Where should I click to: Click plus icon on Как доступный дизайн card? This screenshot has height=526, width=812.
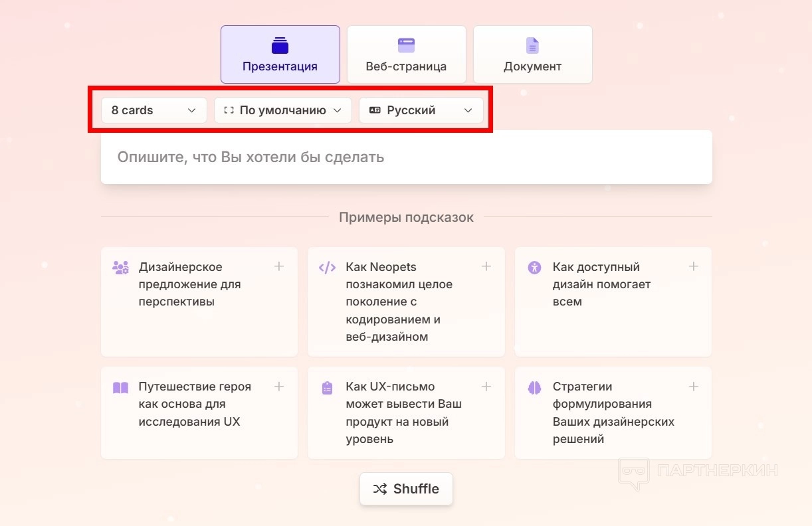click(694, 266)
